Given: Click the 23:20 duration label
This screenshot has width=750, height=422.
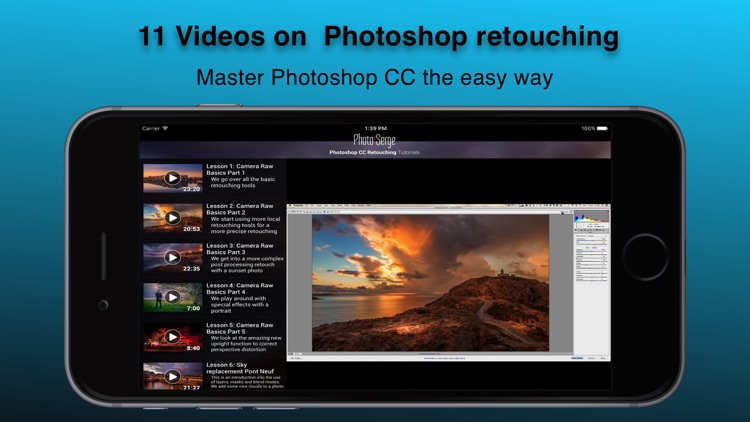Looking at the screenshot, I should point(191,189).
